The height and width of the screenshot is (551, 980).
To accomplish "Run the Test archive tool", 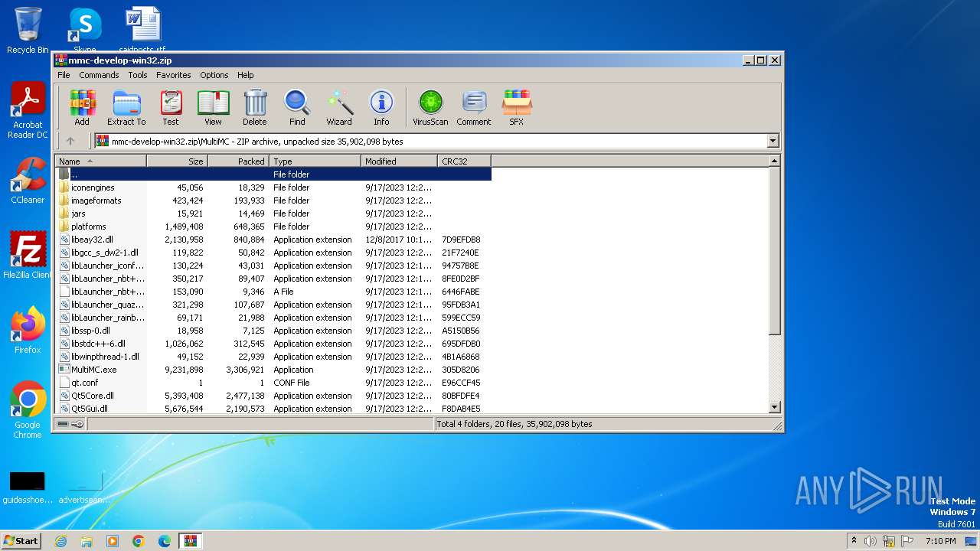I will pyautogui.click(x=171, y=108).
